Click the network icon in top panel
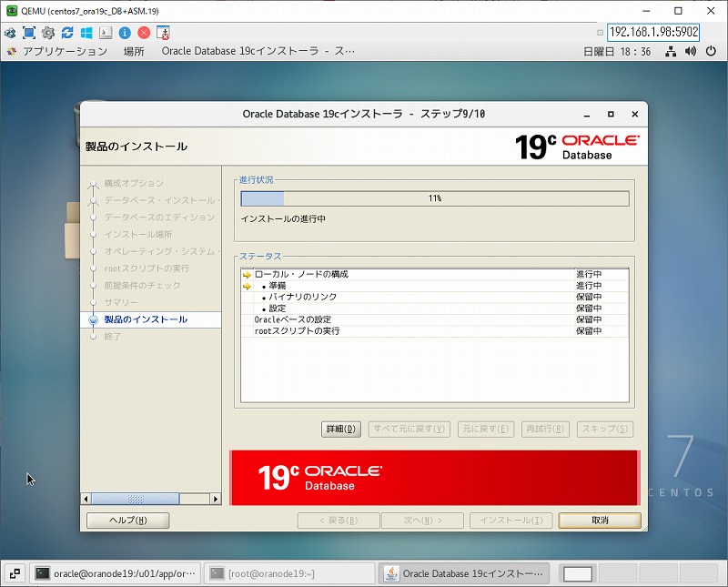This screenshot has width=728, height=587. pyautogui.click(x=671, y=51)
